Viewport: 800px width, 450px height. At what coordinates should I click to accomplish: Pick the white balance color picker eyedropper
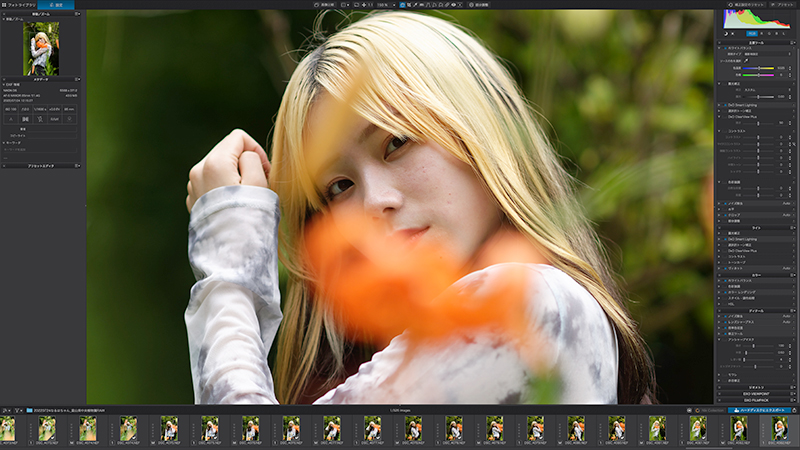click(746, 61)
